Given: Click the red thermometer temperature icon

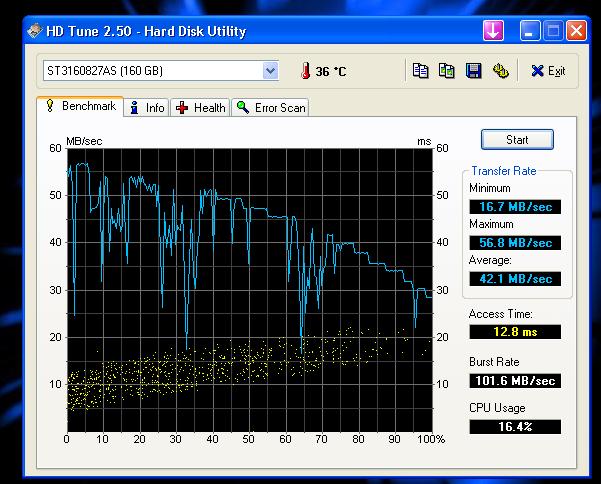Looking at the screenshot, I should [305, 71].
